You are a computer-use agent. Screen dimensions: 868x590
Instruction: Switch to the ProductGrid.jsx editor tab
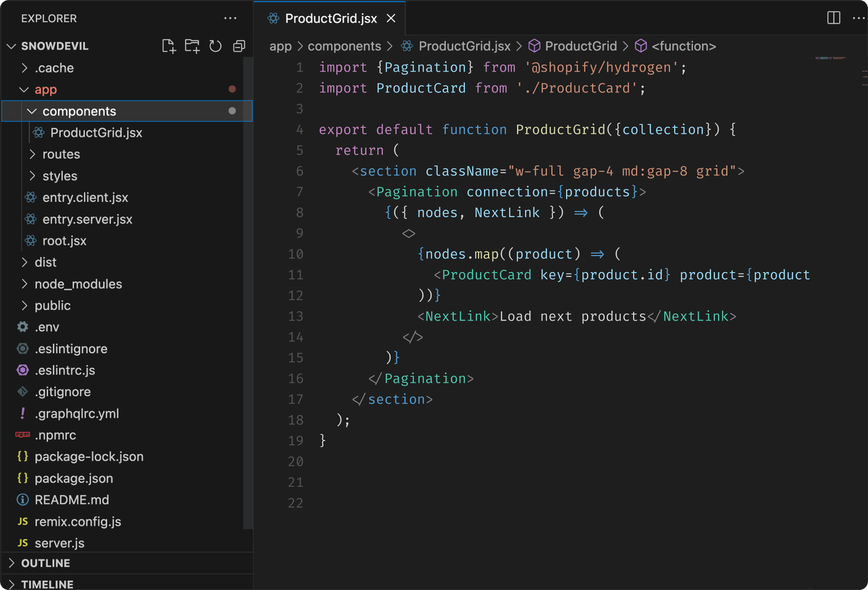pyautogui.click(x=330, y=18)
